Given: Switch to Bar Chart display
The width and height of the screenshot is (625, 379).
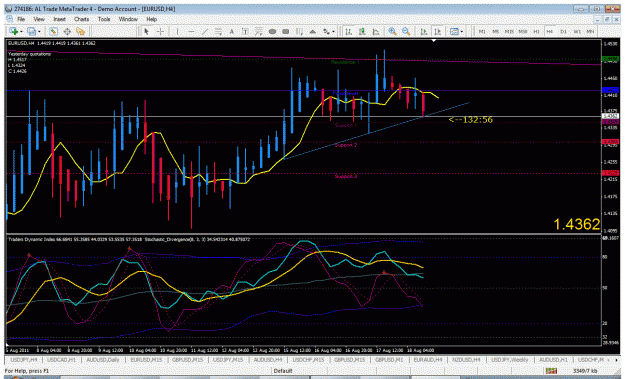Looking at the screenshot, I should [348, 31].
